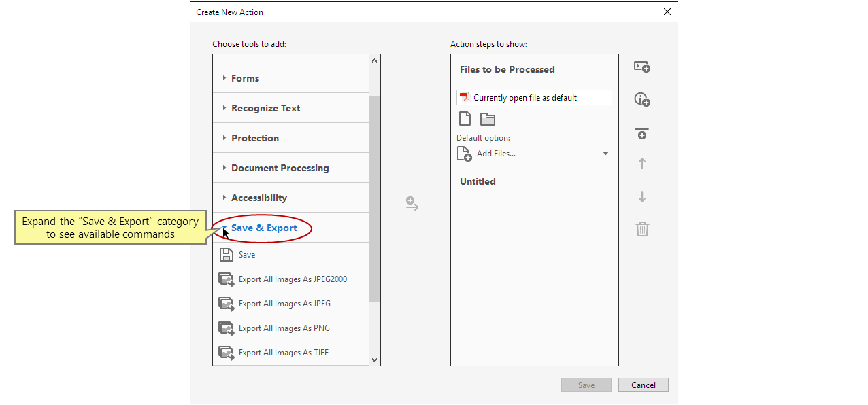Viewport: 868px width, 405px height.
Task: Open the Add Files dropdown arrow
Action: 605,154
